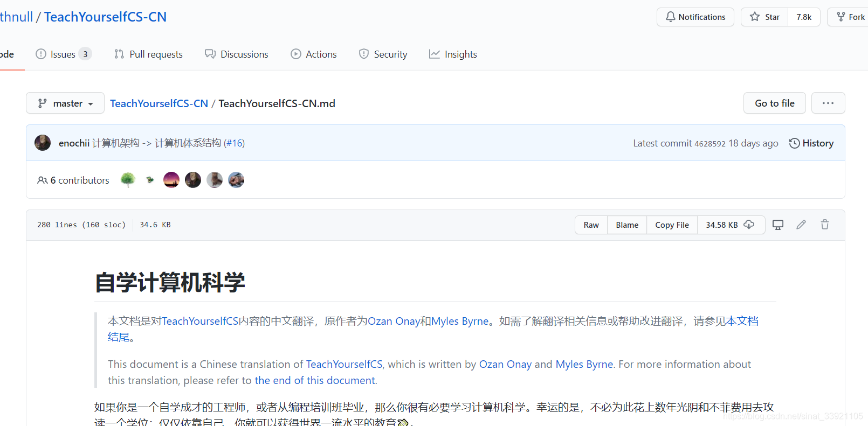Open the green tree contributor avatar
The width and height of the screenshot is (868, 426).
pos(128,179)
